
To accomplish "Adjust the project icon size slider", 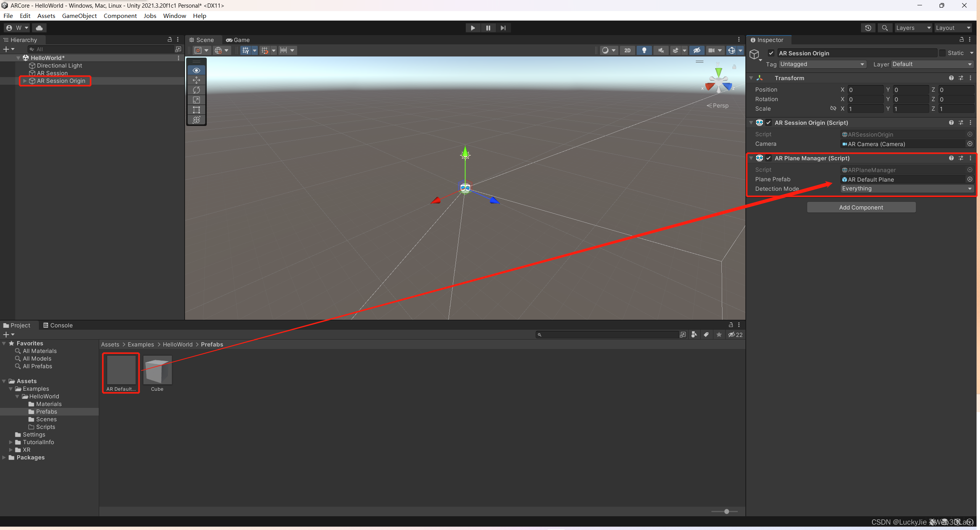I will point(726,511).
